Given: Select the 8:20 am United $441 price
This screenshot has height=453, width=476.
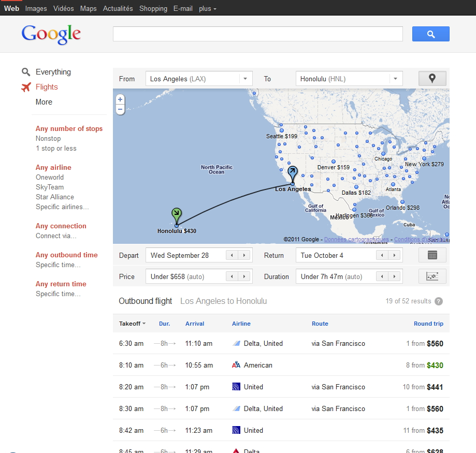Looking at the screenshot, I should 435,387.
